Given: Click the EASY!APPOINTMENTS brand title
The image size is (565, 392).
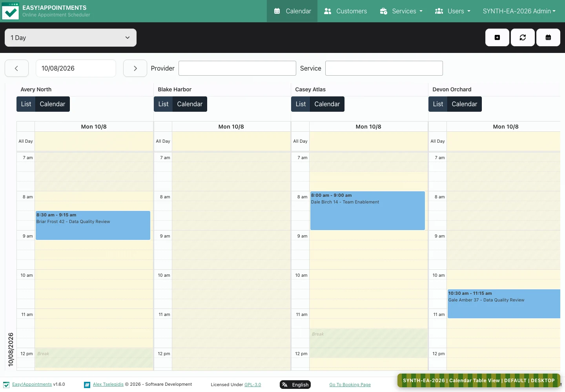Looking at the screenshot, I should tap(55, 8).
